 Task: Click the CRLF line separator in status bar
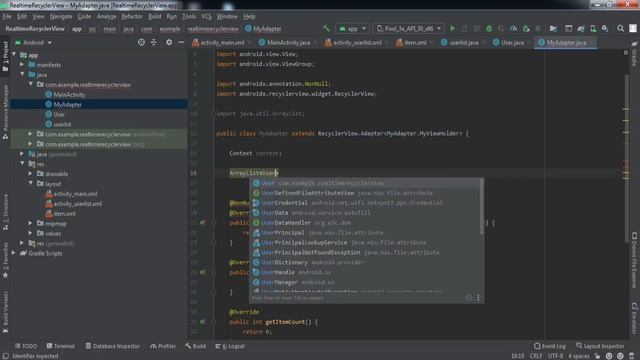click(x=536, y=356)
